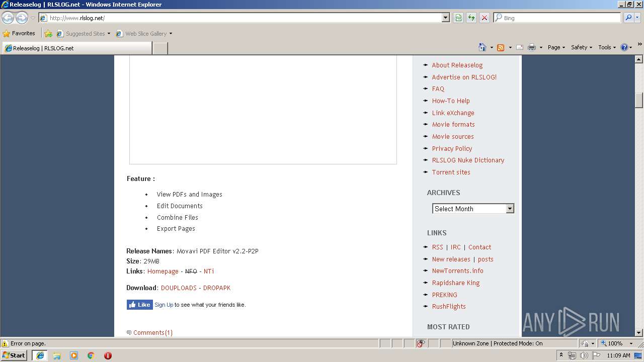
Task: Click the browser Back arrow button
Action: coord(8,18)
